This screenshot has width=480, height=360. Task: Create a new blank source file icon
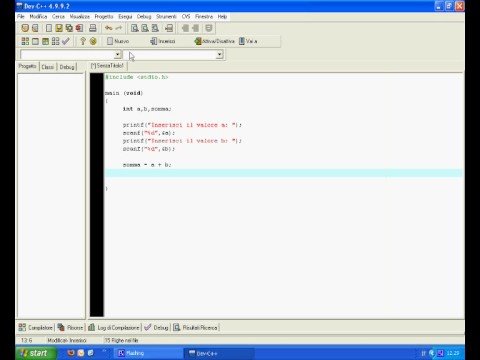coord(49,28)
